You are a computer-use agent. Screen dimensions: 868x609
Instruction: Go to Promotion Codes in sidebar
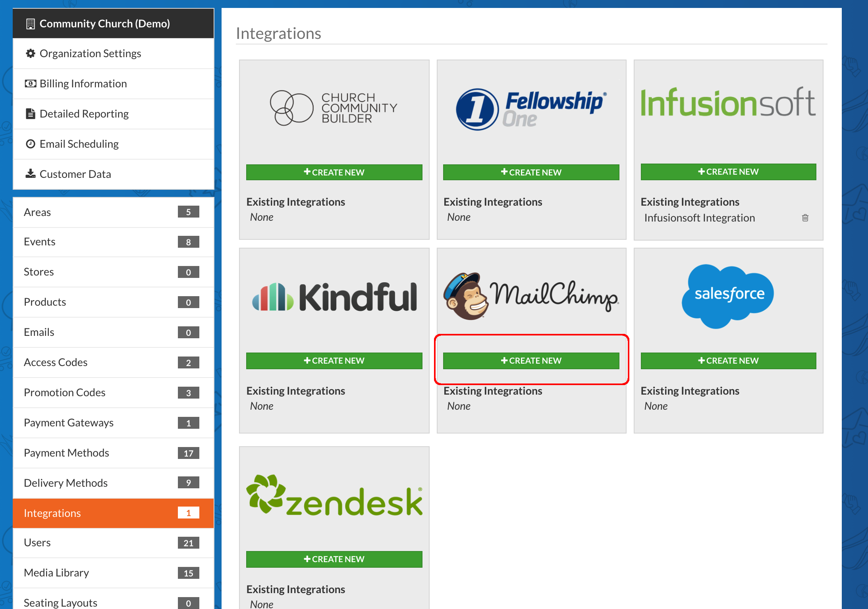(x=64, y=393)
